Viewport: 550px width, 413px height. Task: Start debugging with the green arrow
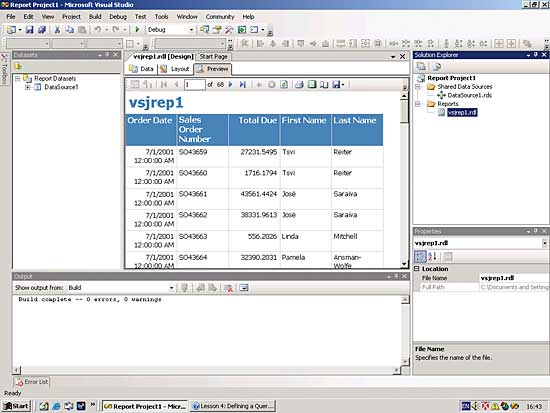[x=138, y=30]
